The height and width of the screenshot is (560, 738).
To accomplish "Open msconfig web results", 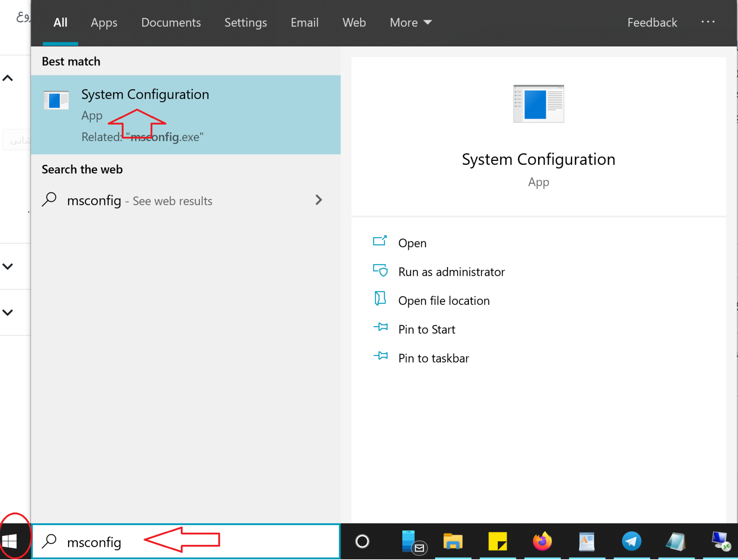I will (x=186, y=200).
